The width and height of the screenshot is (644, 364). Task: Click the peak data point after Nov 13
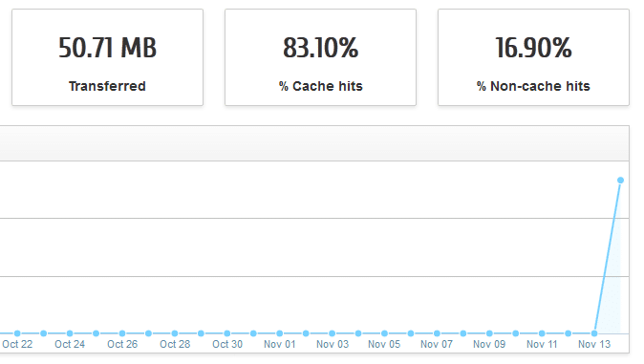click(x=620, y=180)
